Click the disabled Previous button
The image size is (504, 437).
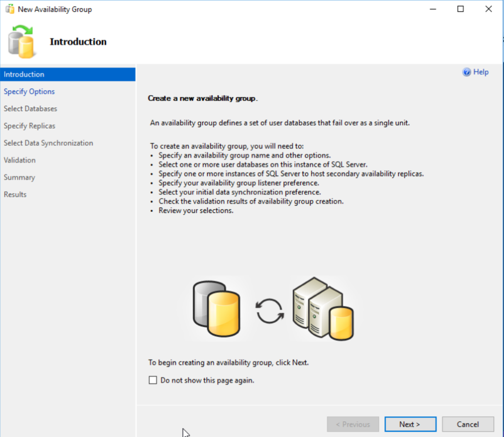353,424
